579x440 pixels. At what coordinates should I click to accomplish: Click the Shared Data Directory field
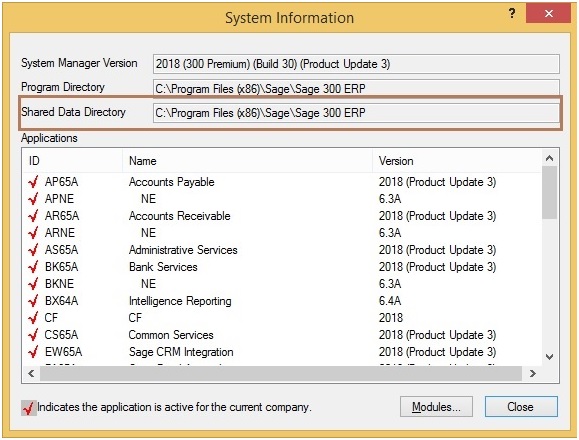[x=356, y=113]
